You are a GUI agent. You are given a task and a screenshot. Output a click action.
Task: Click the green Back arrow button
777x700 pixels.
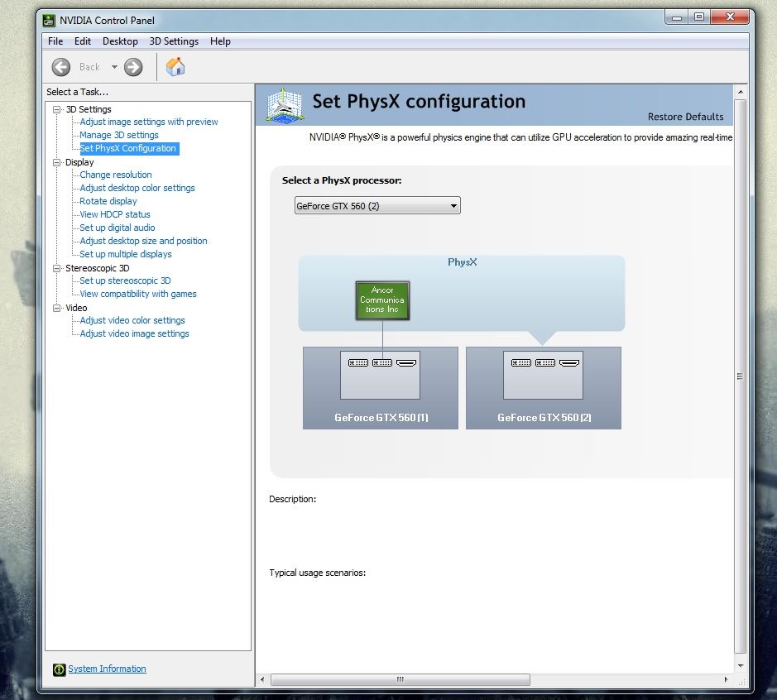coord(61,67)
